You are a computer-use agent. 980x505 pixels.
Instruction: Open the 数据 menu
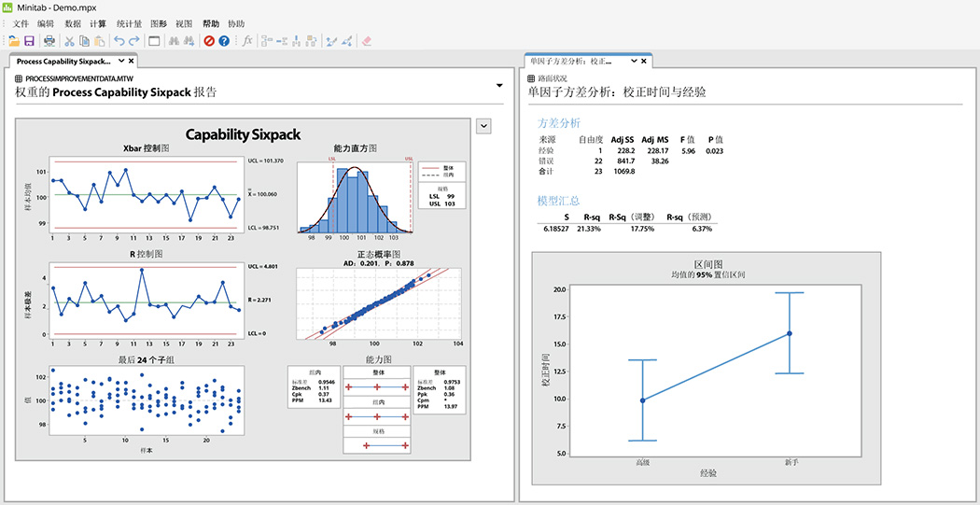pos(73,23)
